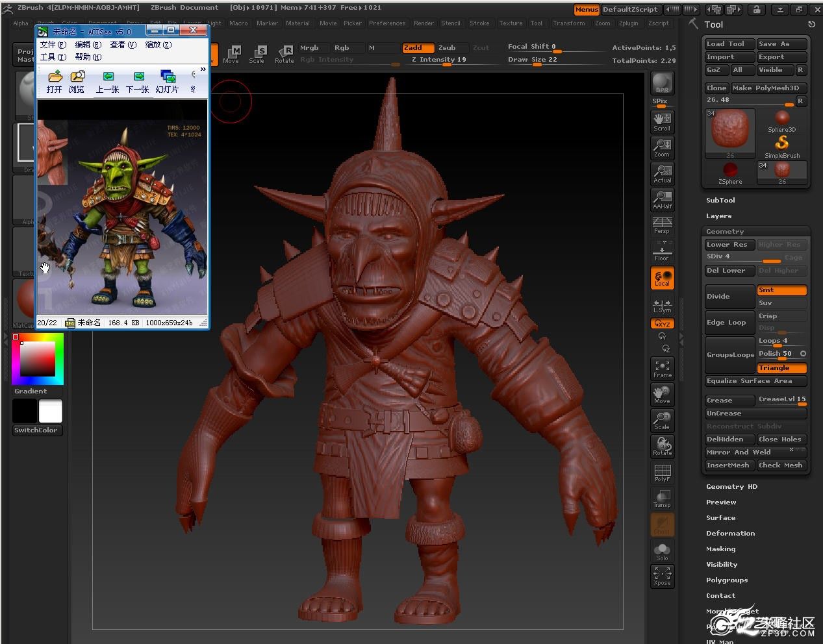
Task: Expand the SubTool section
Action: 720,201
